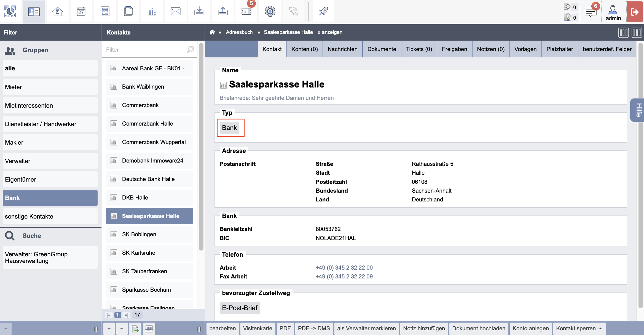This screenshot has height=335, width=644.
Task: Collapse the filter panel with minus
Action: [x=6, y=328]
